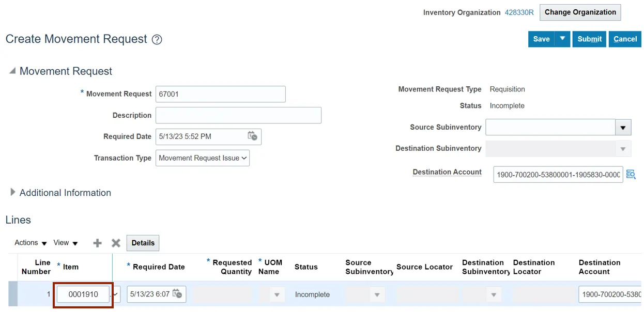This screenshot has width=644, height=312.
Task: Click the Cancel button
Action: (625, 39)
